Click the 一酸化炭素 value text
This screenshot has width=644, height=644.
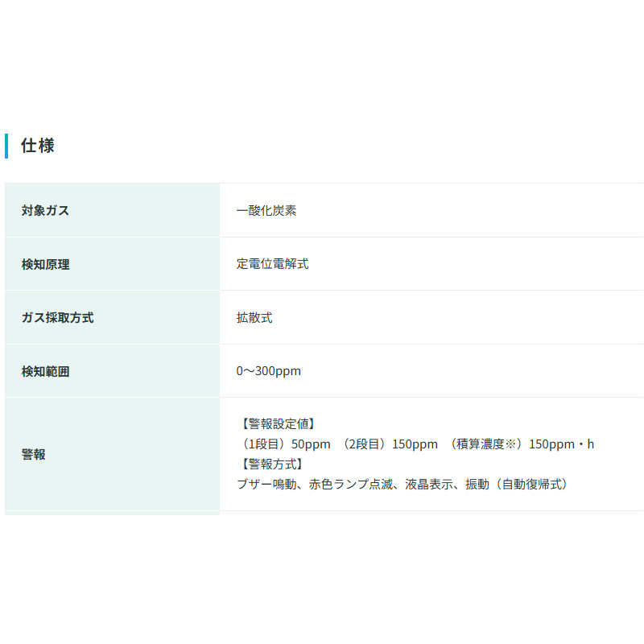click(x=266, y=211)
